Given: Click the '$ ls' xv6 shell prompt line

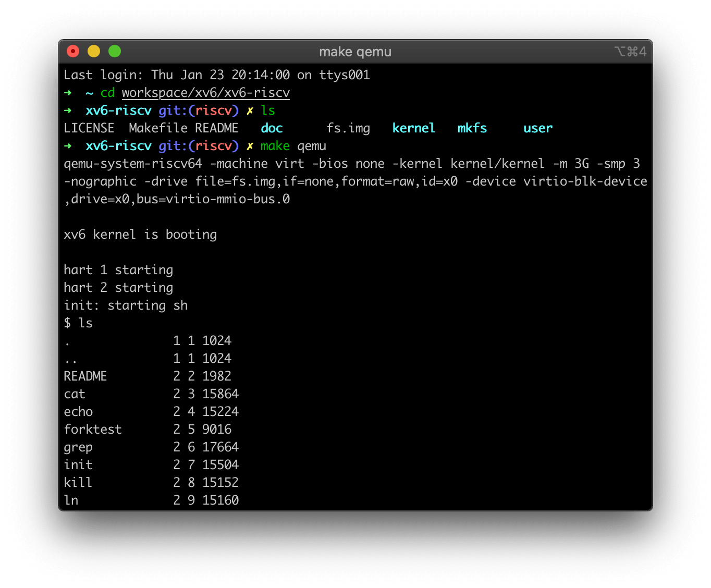Looking at the screenshot, I should pyautogui.click(x=78, y=323).
